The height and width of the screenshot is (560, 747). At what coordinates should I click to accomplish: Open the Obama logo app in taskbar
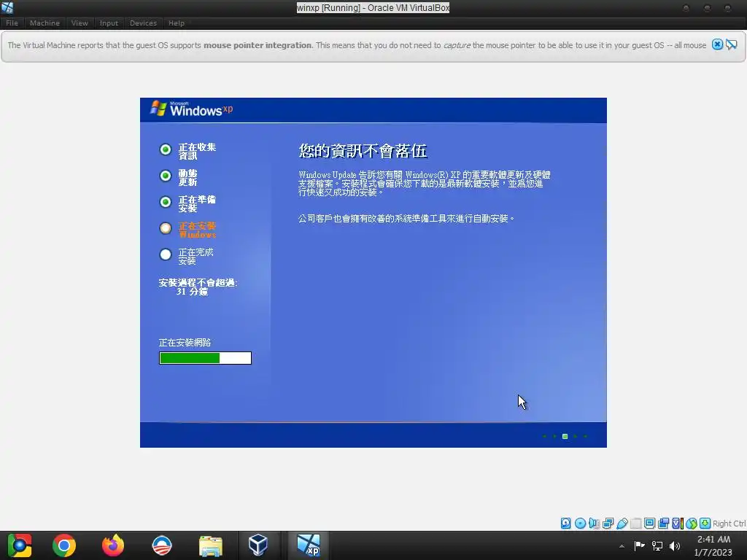[x=161, y=545]
